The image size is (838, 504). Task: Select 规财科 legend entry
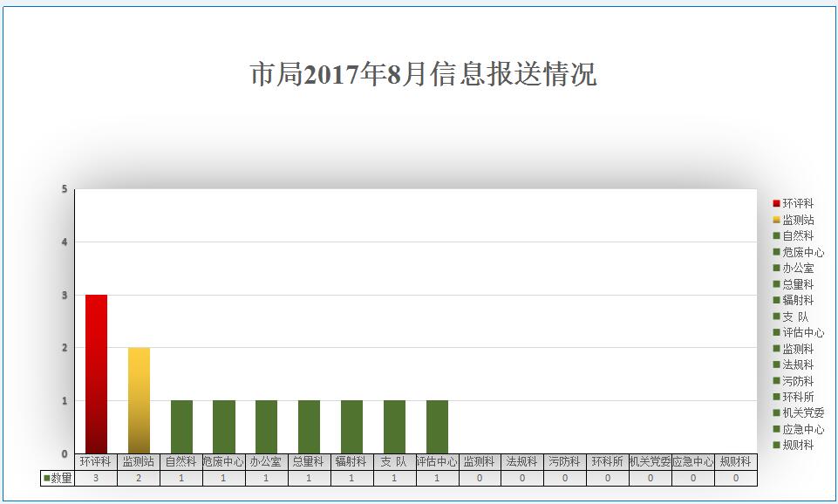798,445
